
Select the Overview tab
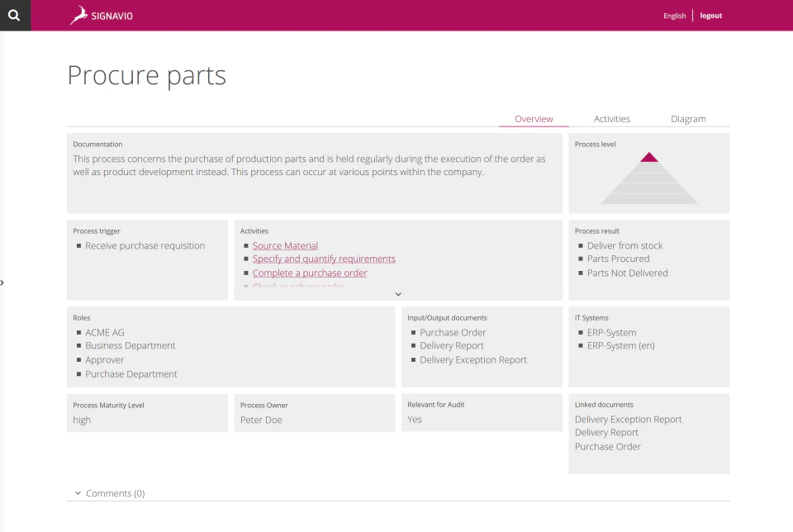[x=534, y=118]
